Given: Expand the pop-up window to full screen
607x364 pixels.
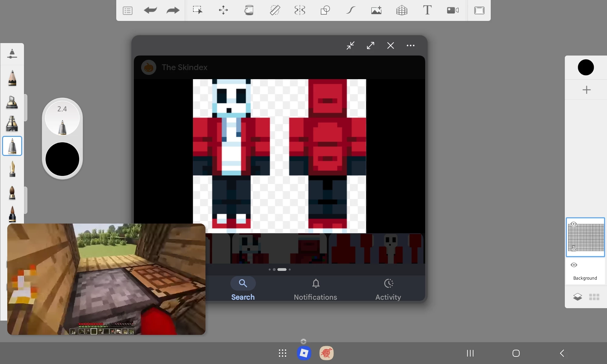Looking at the screenshot, I should pyautogui.click(x=371, y=45).
